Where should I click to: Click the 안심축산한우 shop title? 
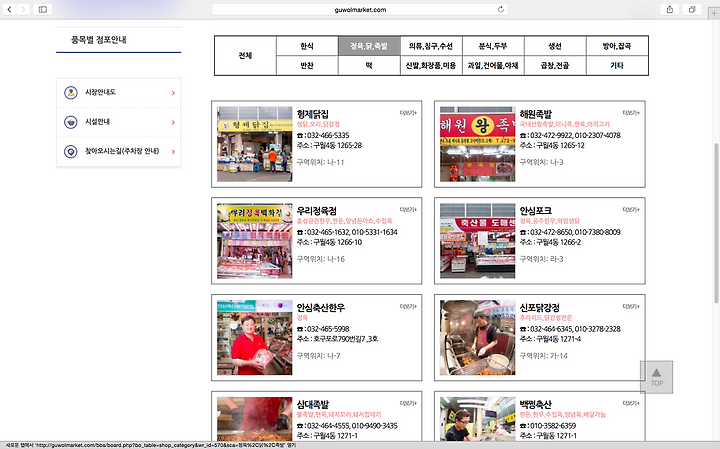[321, 308]
